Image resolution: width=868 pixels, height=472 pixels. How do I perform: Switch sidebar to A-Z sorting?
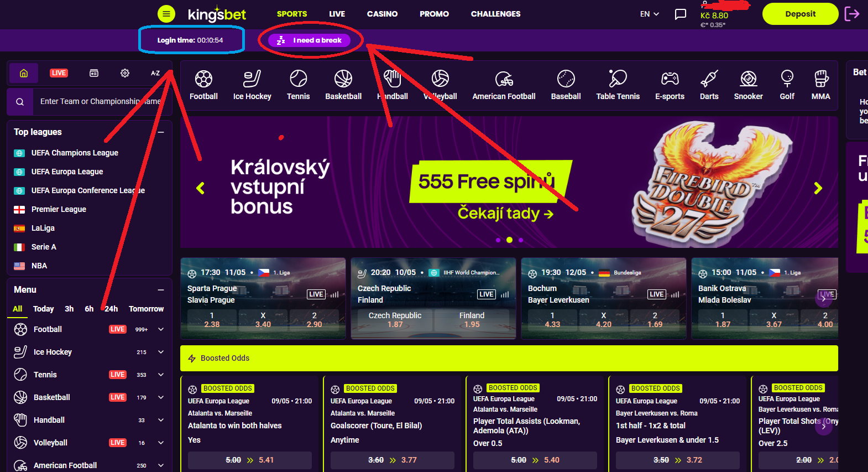tap(155, 73)
